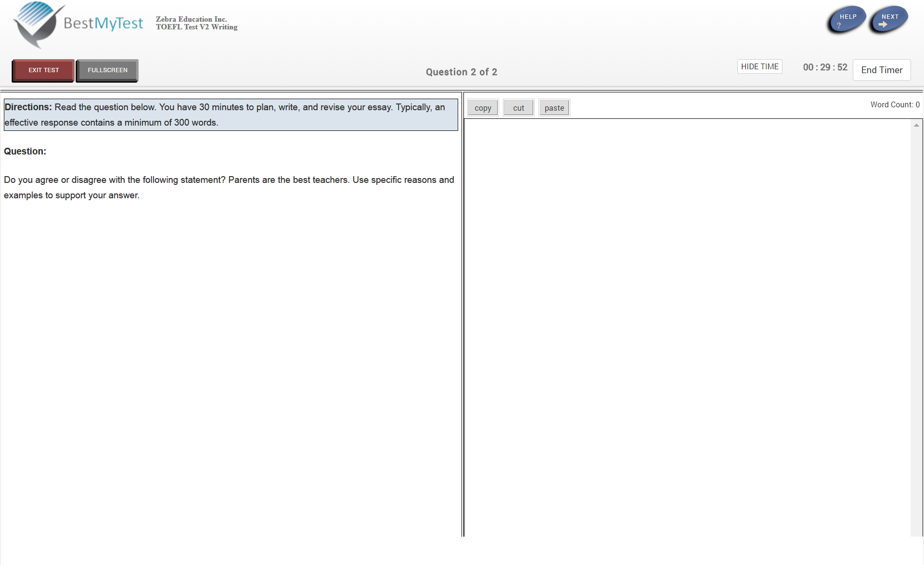Image resolution: width=924 pixels, height=565 pixels.
Task: Toggle HIDE TIME to conceal timer
Action: (x=759, y=66)
